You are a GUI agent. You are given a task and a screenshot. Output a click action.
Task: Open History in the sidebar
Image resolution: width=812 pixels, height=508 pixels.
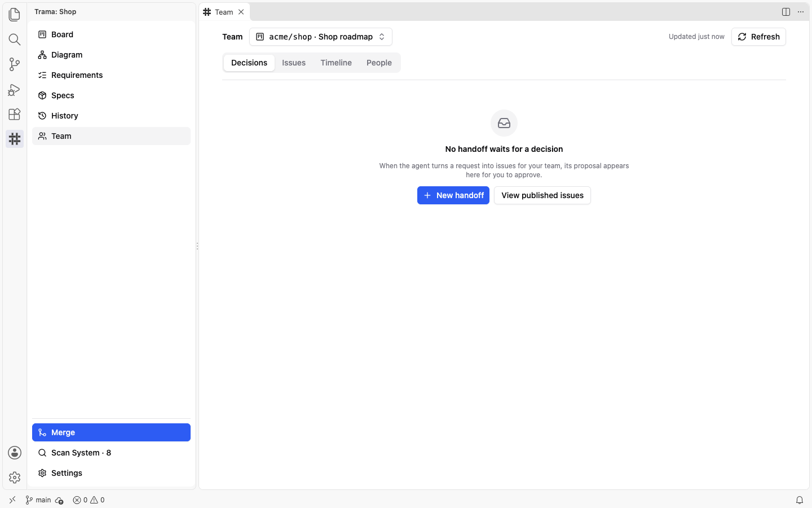(111, 116)
